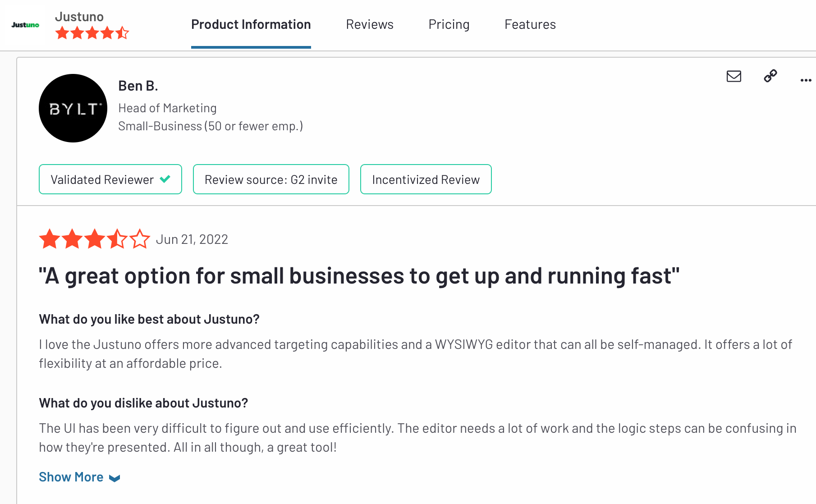The image size is (816, 504).
Task: Click the chevron beside Show More
Action: click(115, 478)
